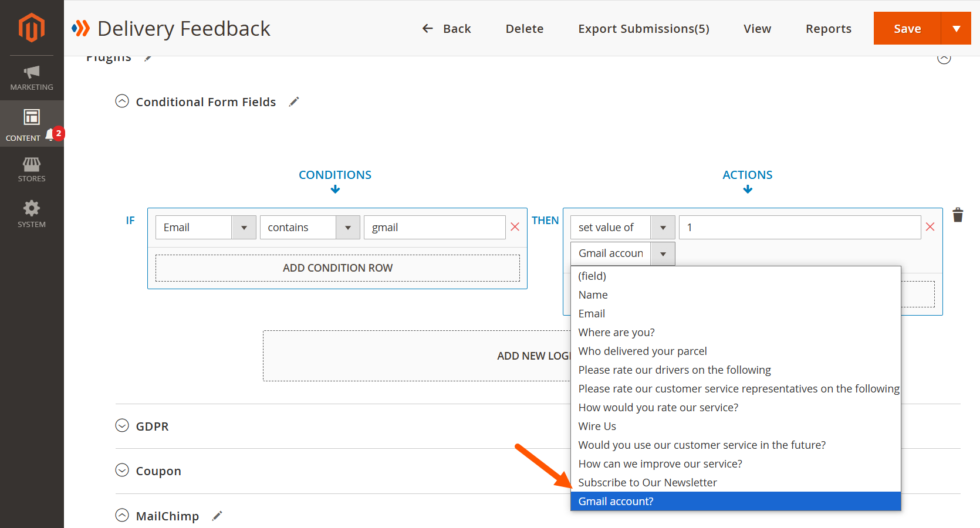Open the Marketing sidebar menu
This screenshot has width=980, height=528.
32,78
